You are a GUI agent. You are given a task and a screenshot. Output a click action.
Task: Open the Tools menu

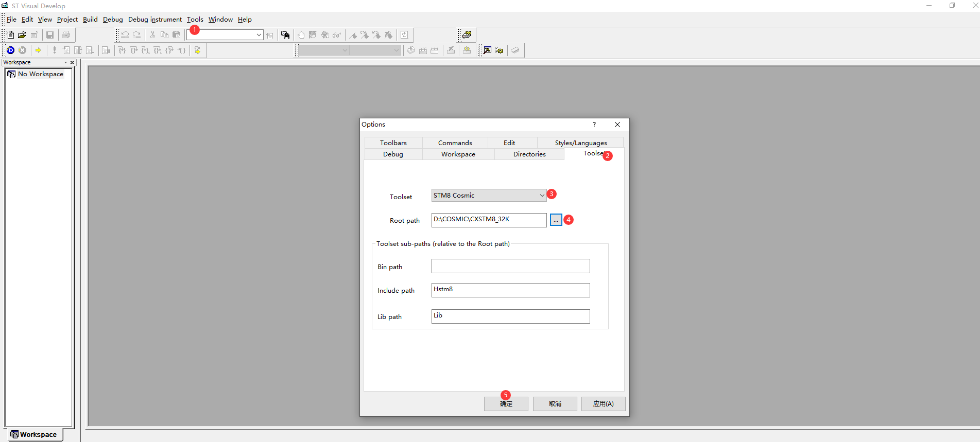click(x=195, y=20)
